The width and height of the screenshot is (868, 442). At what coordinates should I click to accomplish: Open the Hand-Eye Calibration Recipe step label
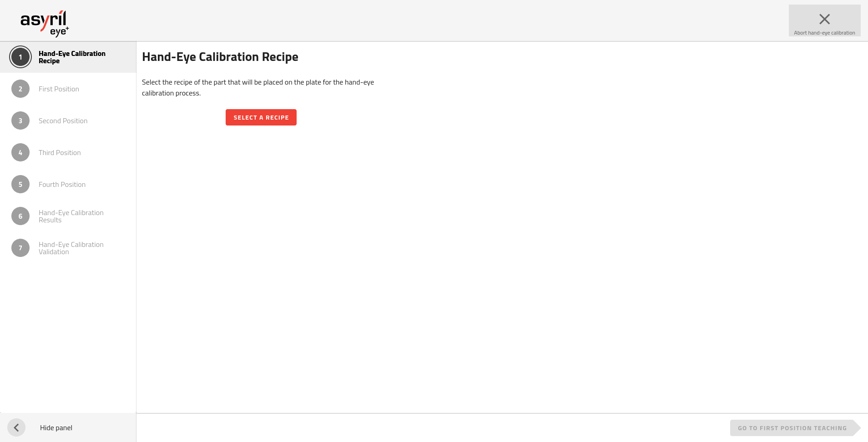[x=72, y=57]
